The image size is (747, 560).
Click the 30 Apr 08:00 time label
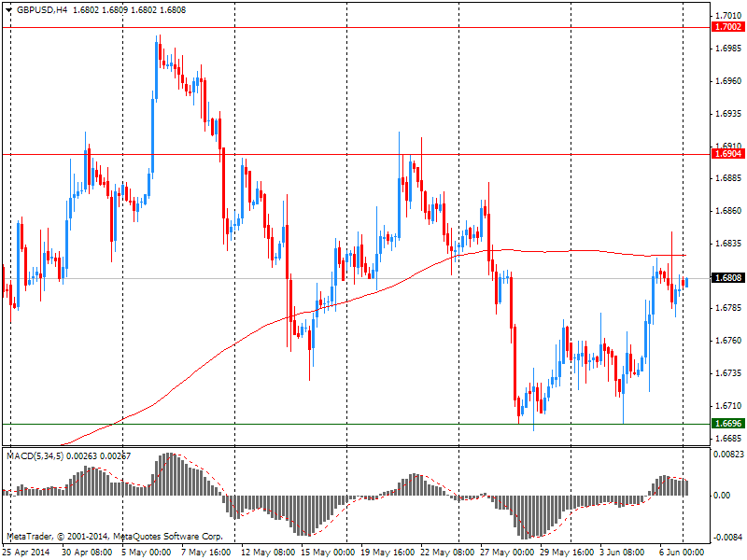(87, 553)
